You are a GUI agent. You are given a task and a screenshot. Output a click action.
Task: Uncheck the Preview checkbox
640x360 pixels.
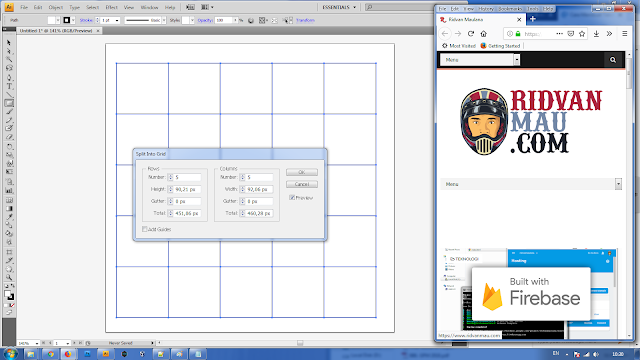coord(292,198)
